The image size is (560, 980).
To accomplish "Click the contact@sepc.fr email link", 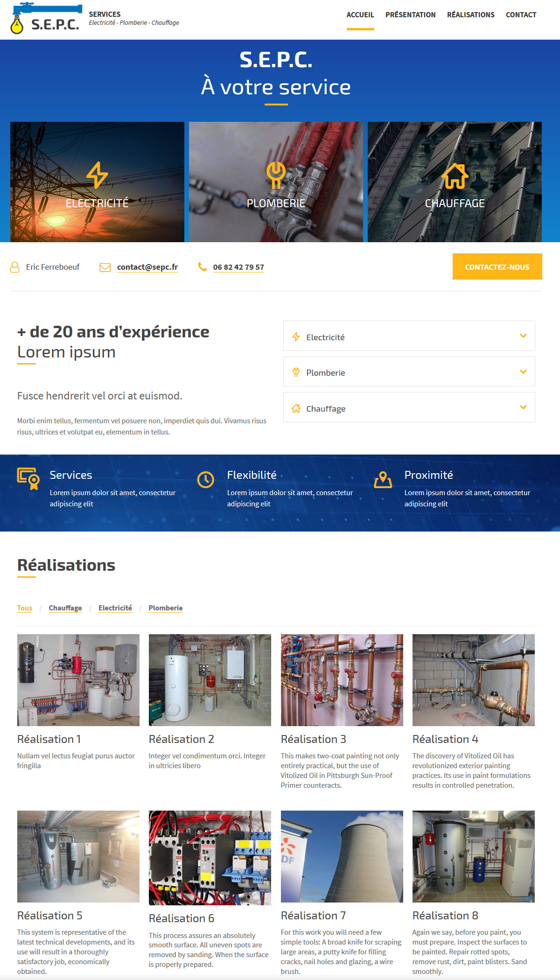I will 147,267.
